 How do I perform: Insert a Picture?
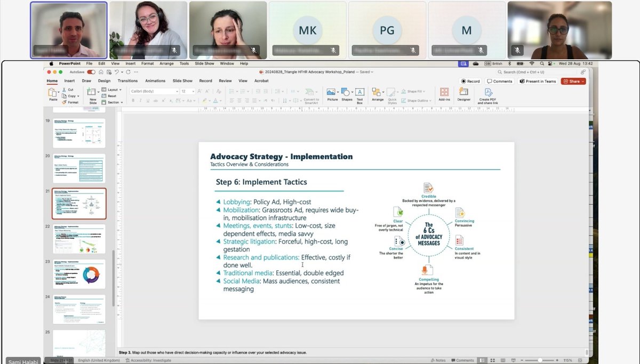332,95
